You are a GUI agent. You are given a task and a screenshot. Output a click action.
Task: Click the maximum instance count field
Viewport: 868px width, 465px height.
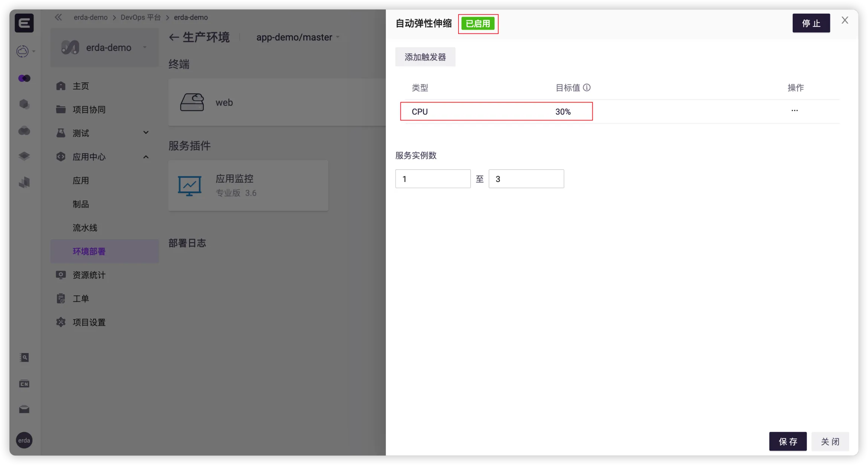click(x=526, y=179)
